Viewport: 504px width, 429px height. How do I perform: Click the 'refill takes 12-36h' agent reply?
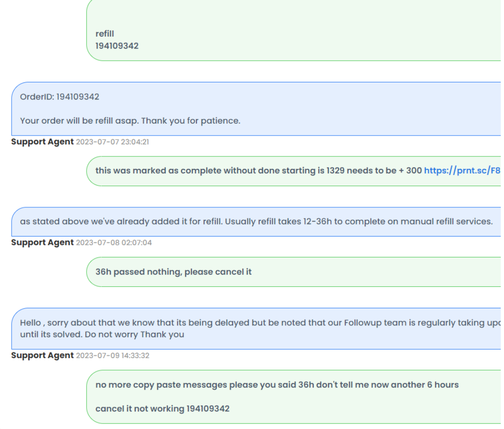click(x=256, y=222)
